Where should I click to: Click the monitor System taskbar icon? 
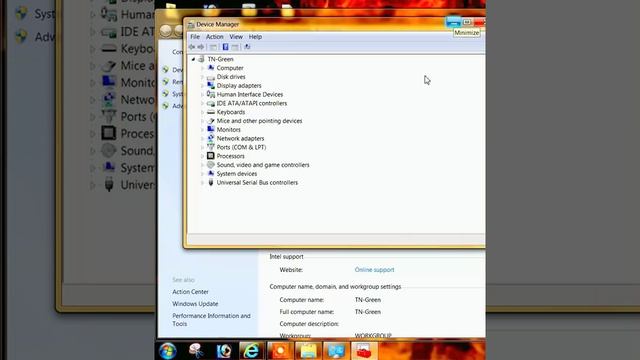(336, 351)
